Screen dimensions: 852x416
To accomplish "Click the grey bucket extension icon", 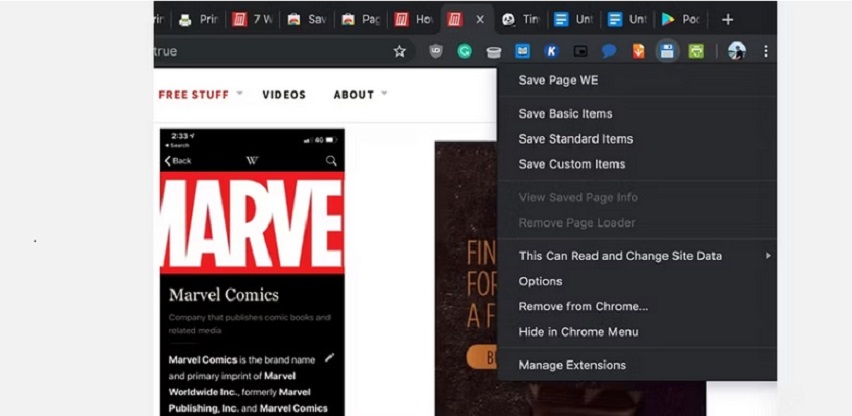I will tap(494, 52).
